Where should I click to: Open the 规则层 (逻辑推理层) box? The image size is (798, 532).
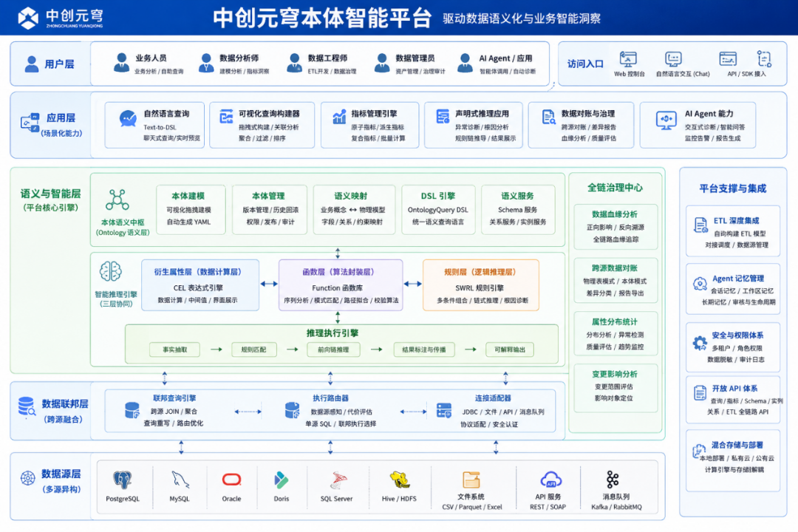click(481, 285)
